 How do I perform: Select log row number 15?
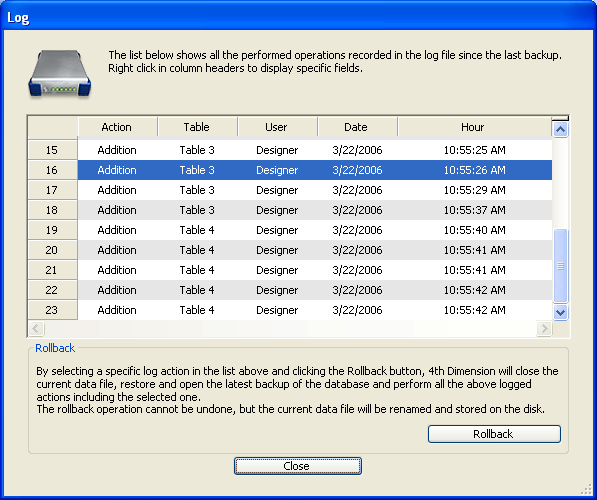(315, 150)
